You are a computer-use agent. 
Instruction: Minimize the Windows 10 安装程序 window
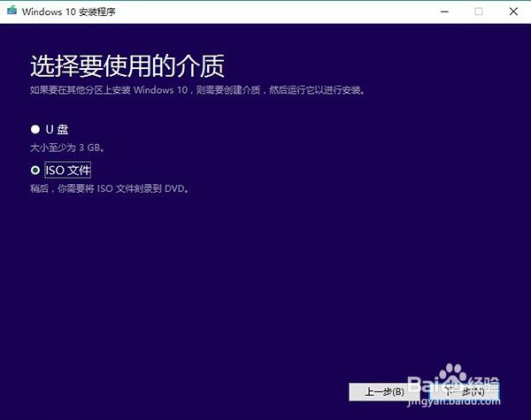[x=444, y=11]
